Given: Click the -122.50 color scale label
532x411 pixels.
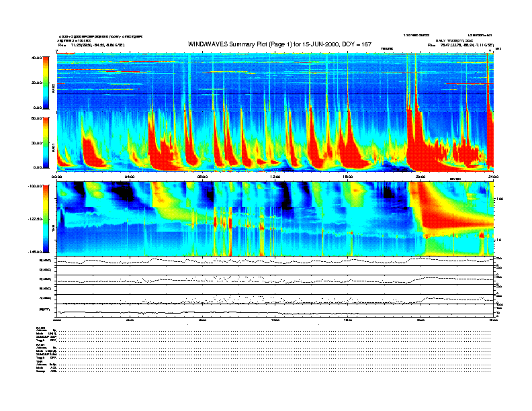Looking at the screenshot, I should click(35, 219).
